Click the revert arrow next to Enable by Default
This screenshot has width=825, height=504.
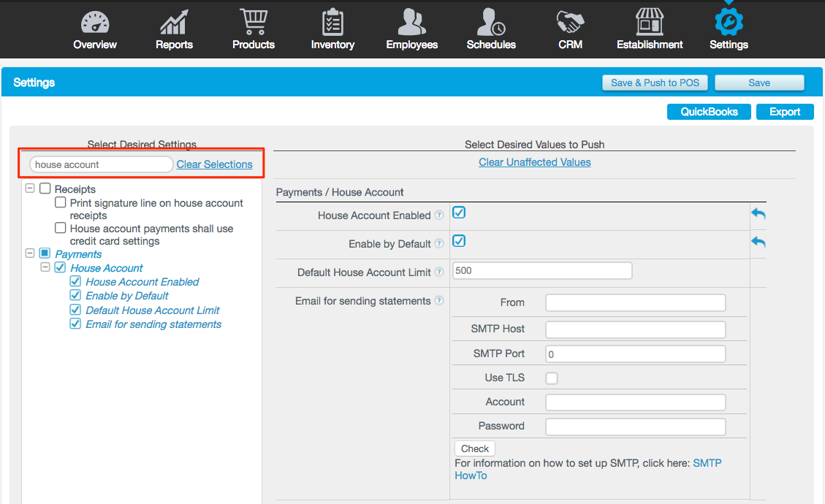[x=758, y=241]
